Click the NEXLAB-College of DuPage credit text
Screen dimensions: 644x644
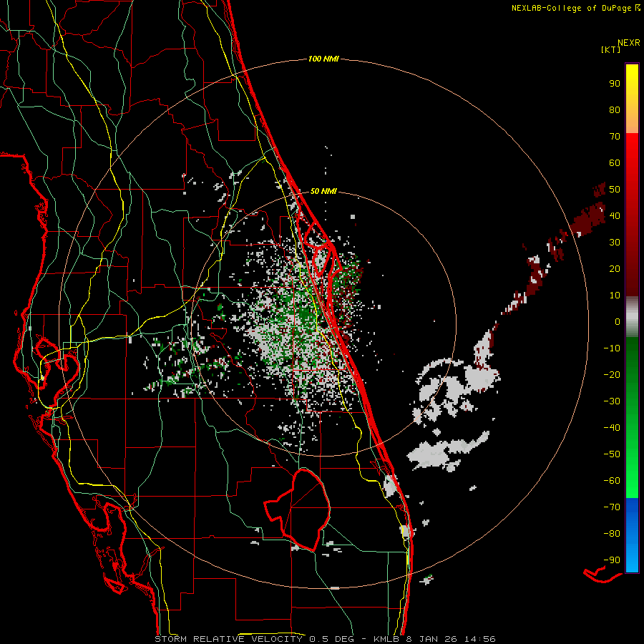click(571, 8)
